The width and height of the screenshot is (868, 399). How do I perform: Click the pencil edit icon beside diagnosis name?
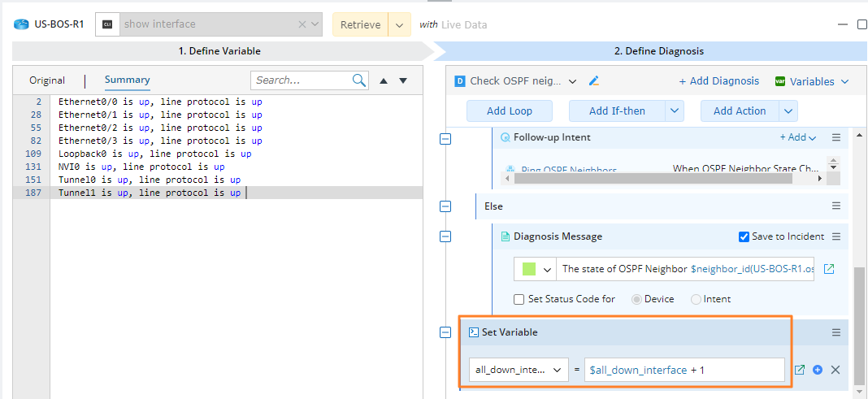click(594, 81)
